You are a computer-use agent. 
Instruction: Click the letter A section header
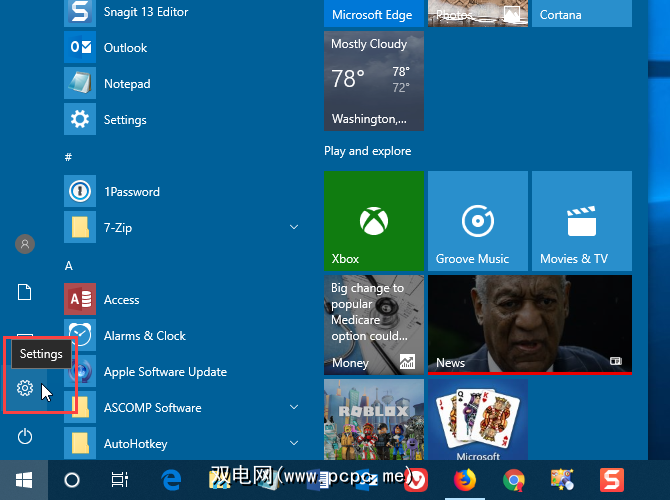69,266
